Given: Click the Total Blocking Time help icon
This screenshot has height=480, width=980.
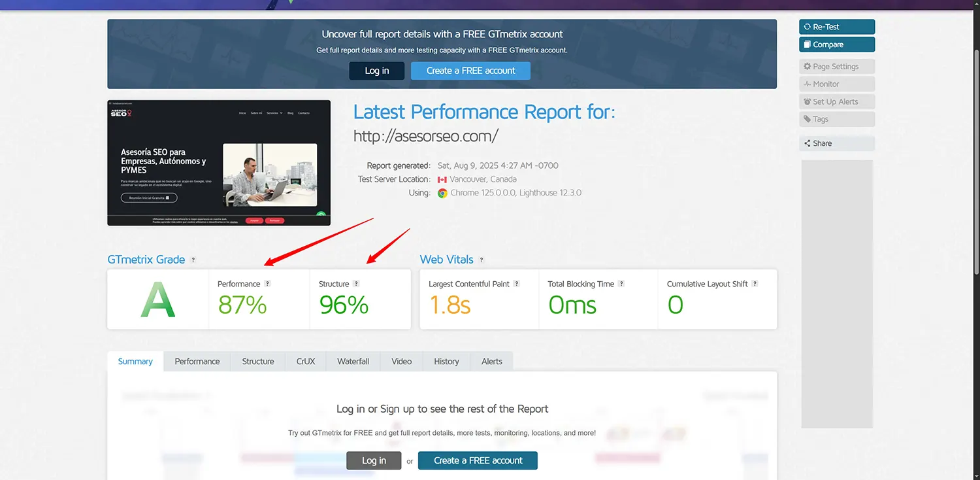Looking at the screenshot, I should (x=621, y=284).
